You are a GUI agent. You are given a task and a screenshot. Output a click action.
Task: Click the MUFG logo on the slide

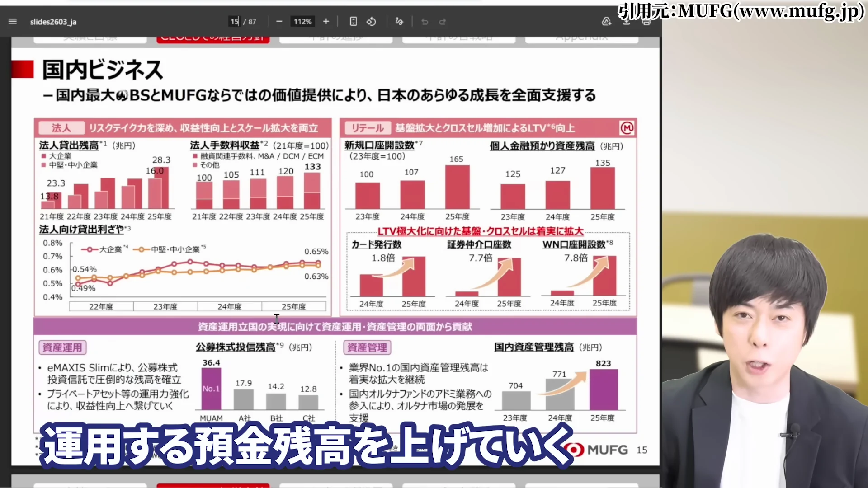tap(596, 450)
